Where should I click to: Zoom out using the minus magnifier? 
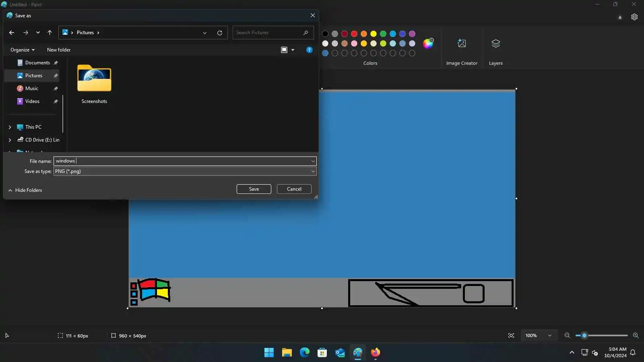(x=568, y=335)
